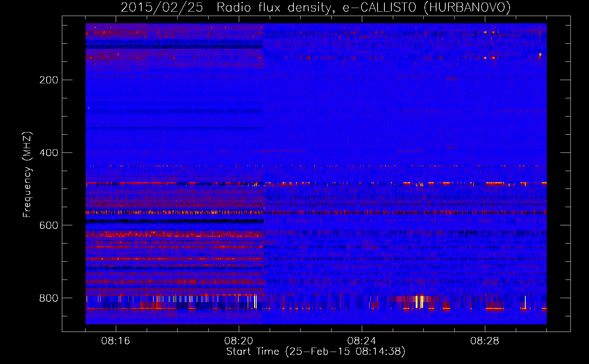This screenshot has width=589, height=364.
Task: Click the 800 frequency tick label
Action: click(x=49, y=298)
